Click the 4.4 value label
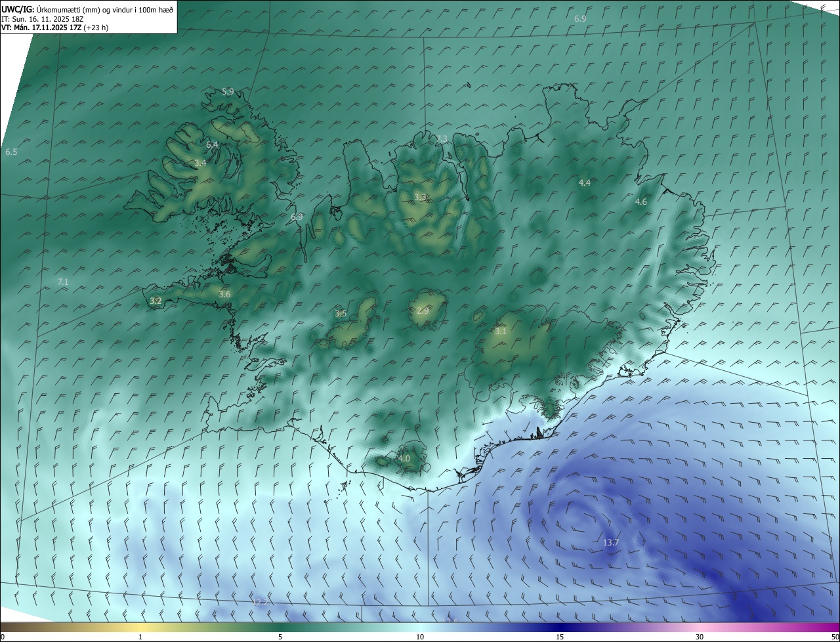This screenshot has width=840, height=642. point(585,182)
